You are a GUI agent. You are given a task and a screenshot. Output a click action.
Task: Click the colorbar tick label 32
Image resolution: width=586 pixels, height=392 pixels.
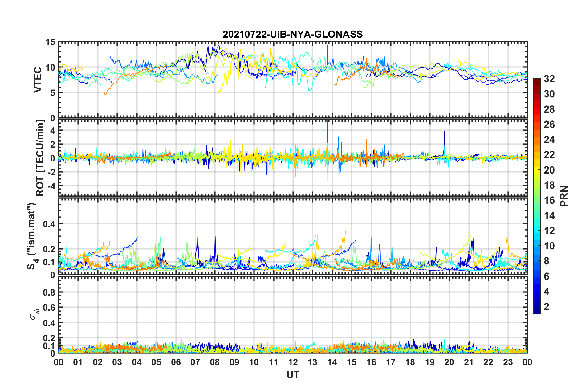coord(549,79)
